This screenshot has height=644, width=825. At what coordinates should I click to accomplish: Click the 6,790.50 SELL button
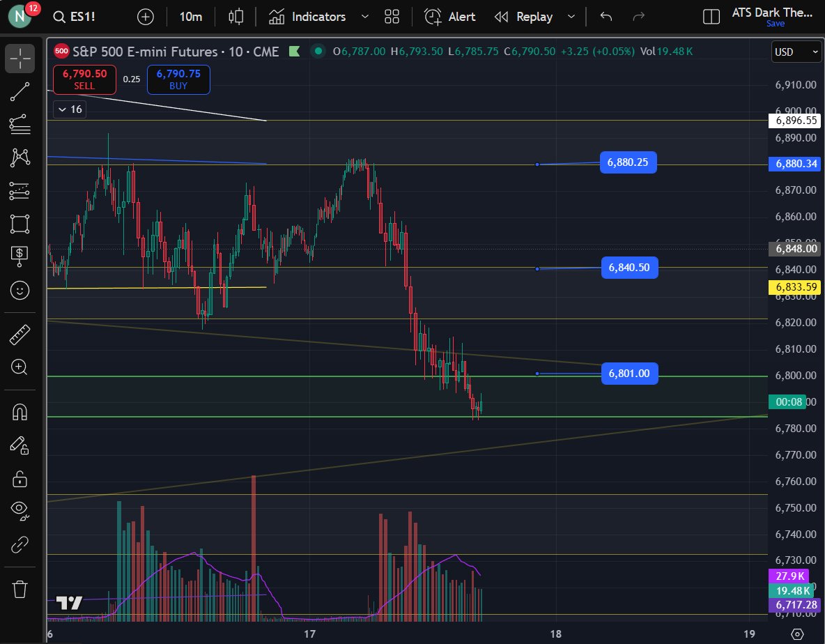coord(84,79)
